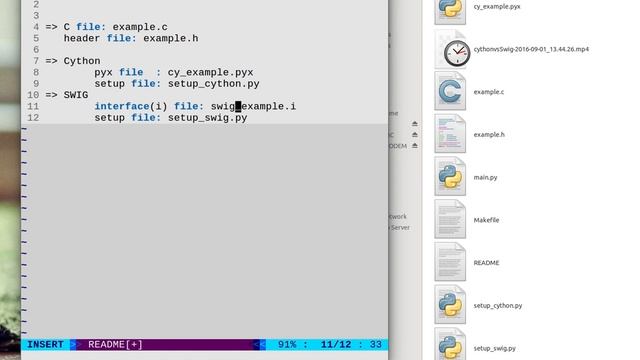Place cursor on 'Cython' heading in line 7
Image resolution: width=640 pixels, height=360 pixels.
tap(82, 61)
